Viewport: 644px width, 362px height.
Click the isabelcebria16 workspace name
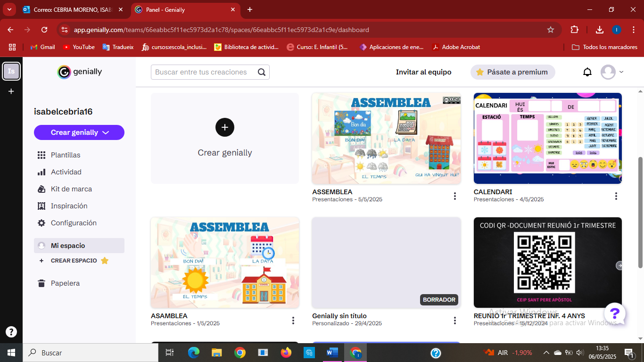(63, 112)
